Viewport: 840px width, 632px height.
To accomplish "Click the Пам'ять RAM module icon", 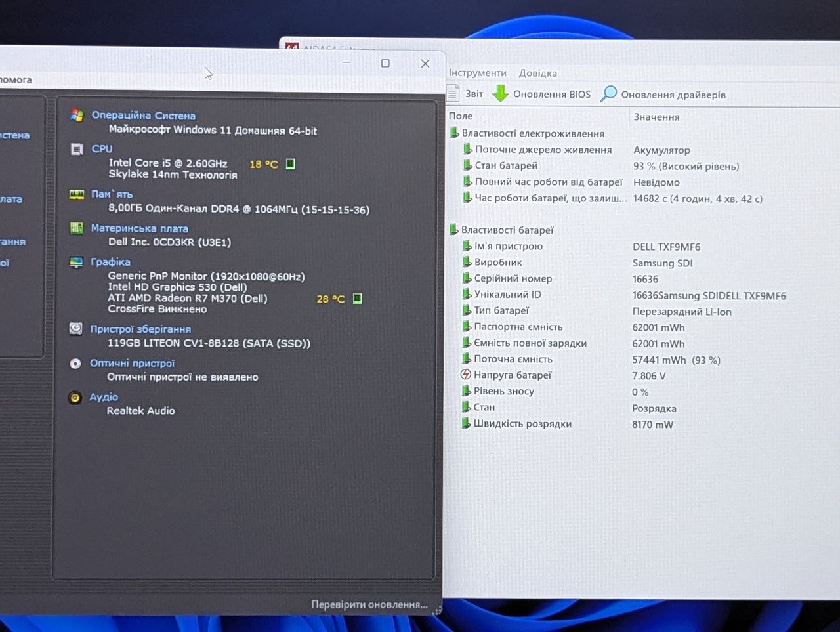I will pyautogui.click(x=77, y=194).
